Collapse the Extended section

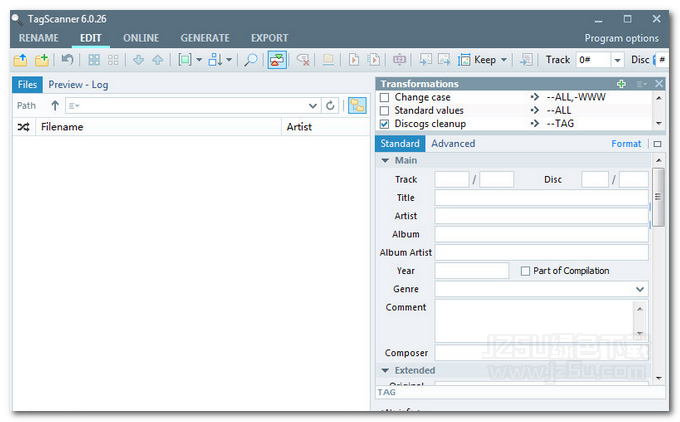point(385,370)
